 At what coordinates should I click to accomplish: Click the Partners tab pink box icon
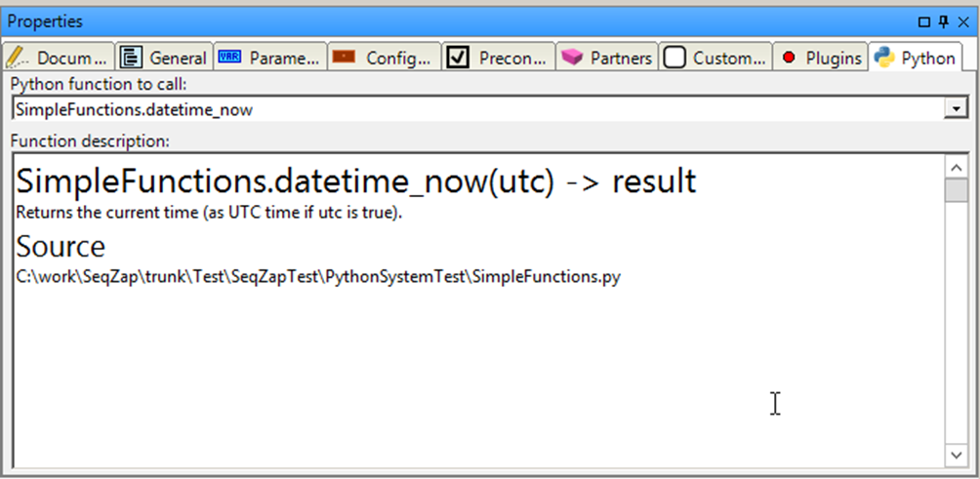[572, 58]
